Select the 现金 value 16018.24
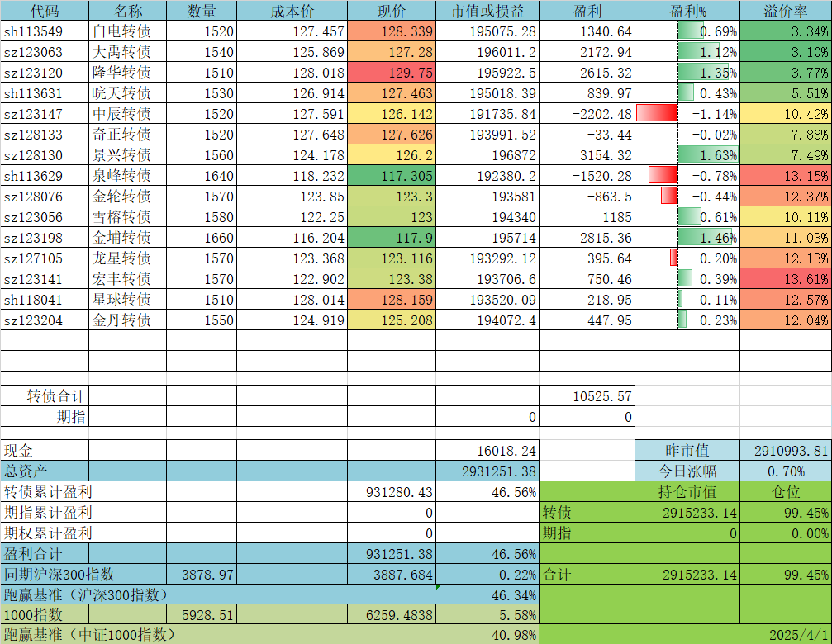832x644 pixels. (487, 451)
